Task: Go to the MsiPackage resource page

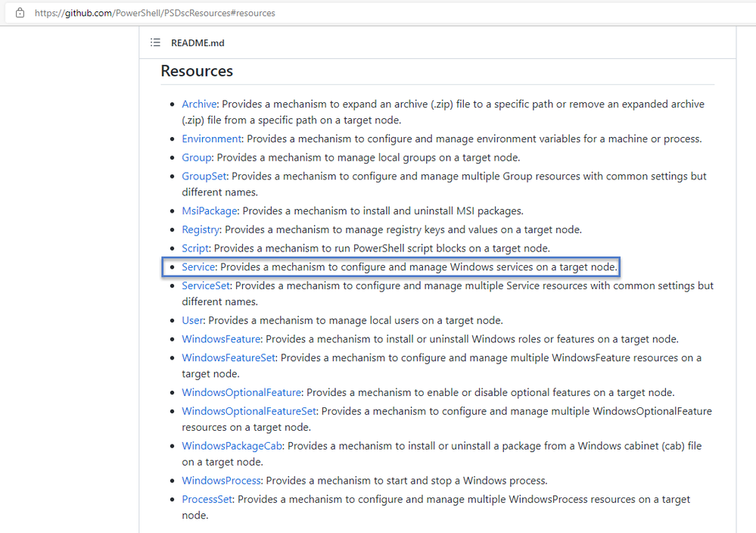Action: click(x=210, y=211)
